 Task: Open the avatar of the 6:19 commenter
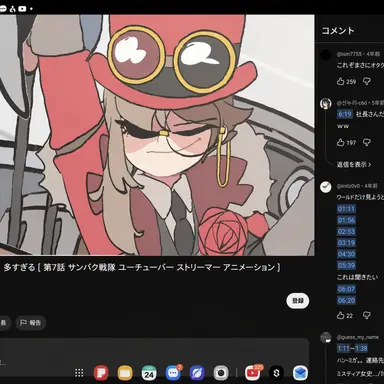[x=326, y=104]
